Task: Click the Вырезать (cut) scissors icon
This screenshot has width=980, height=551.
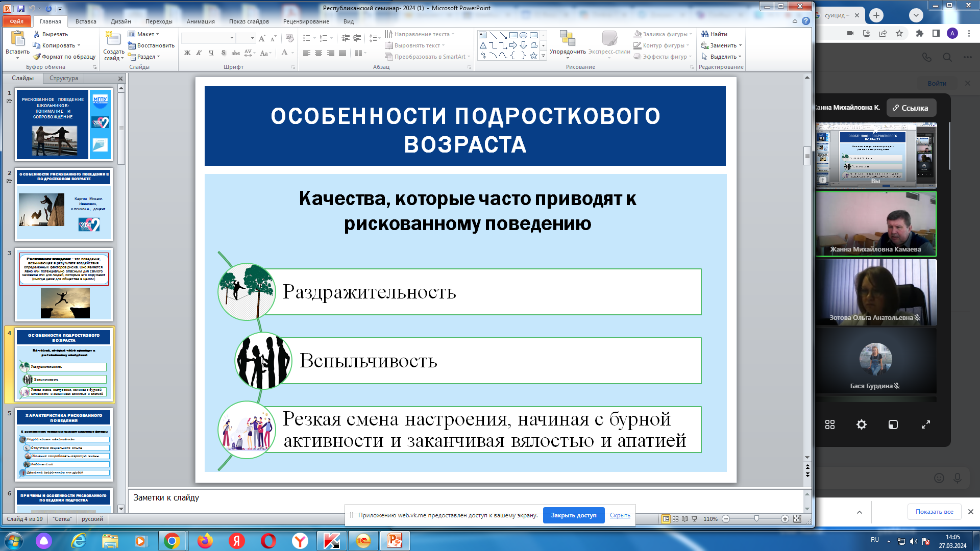Action: (37, 34)
